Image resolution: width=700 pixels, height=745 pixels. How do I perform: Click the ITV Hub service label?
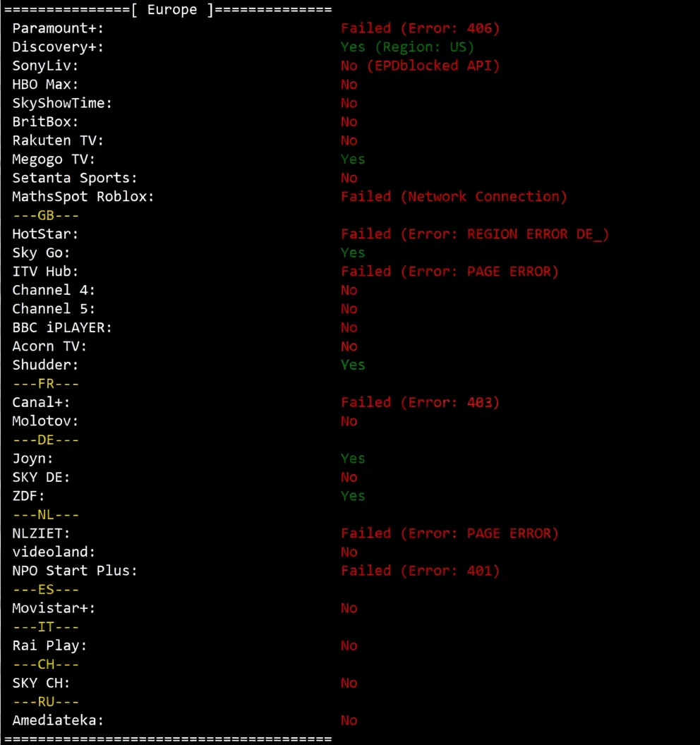point(45,272)
